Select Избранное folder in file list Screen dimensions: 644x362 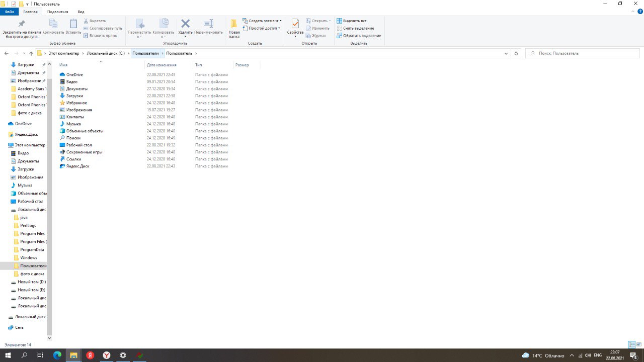(76, 103)
